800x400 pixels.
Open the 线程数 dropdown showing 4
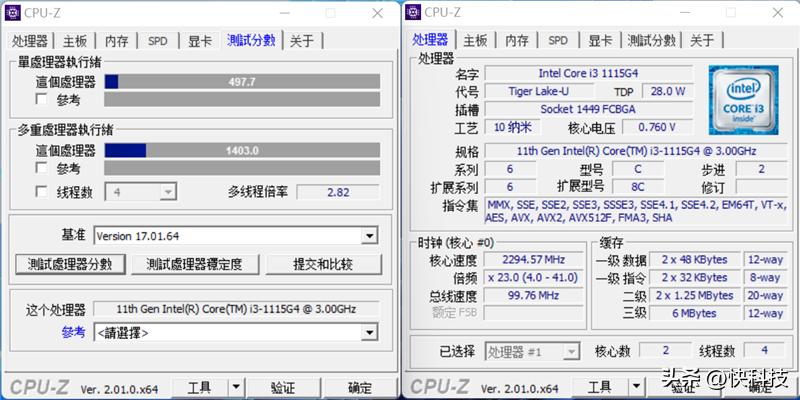pyautogui.click(x=141, y=192)
